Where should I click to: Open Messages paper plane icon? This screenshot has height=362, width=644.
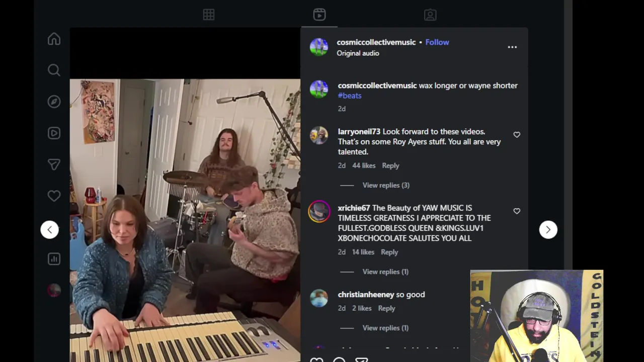[x=54, y=164]
